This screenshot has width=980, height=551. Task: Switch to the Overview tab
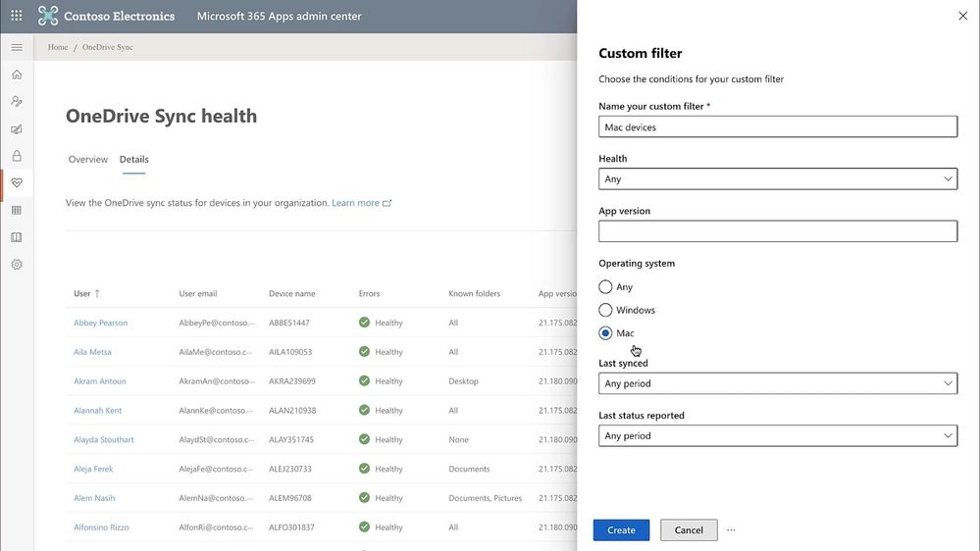click(x=88, y=159)
